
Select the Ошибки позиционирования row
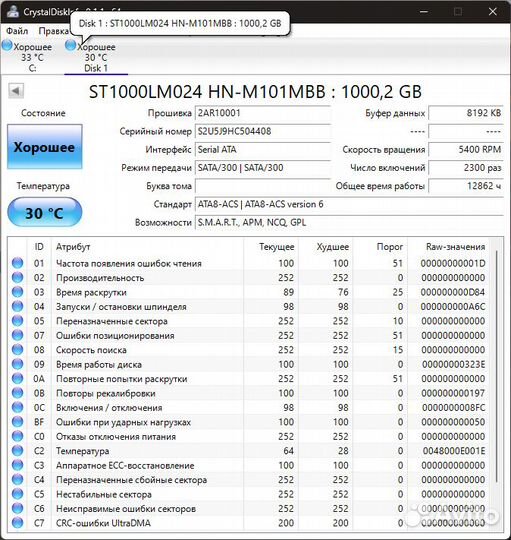point(249,335)
